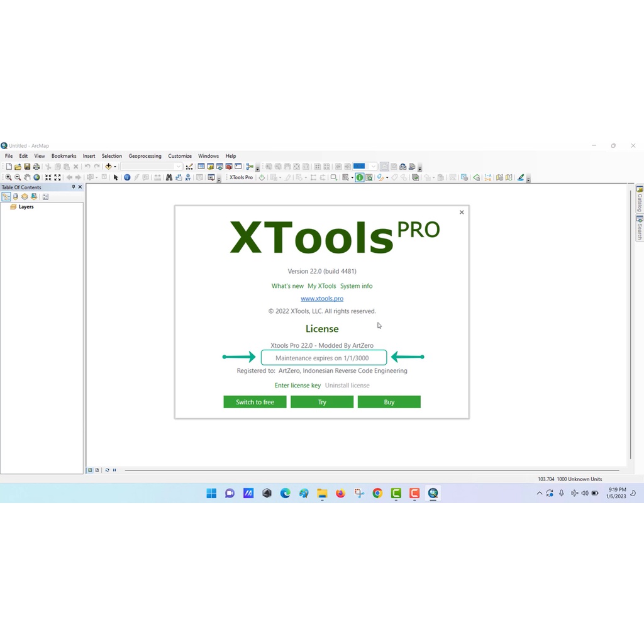The width and height of the screenshot is (644, 644).
Task: Toggle List By Selection in Table Of Contents
Action: (33, 197)
